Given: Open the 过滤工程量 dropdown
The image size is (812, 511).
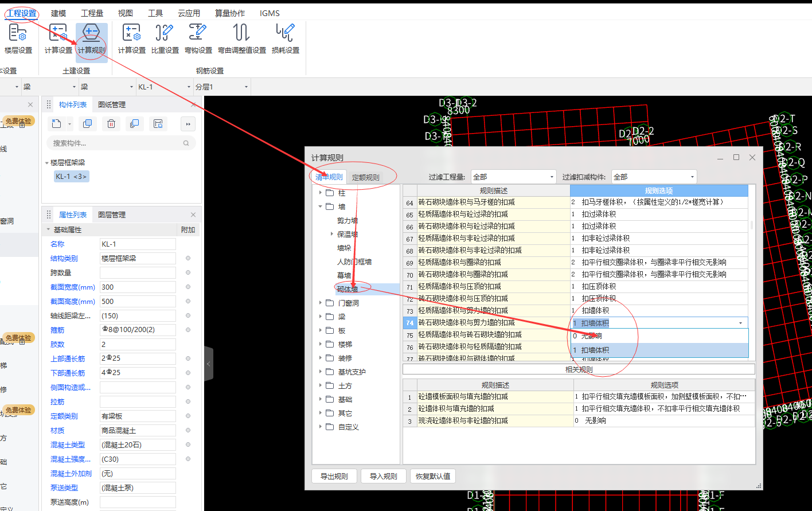Looking at the screenshot, I should pos(514,177).
